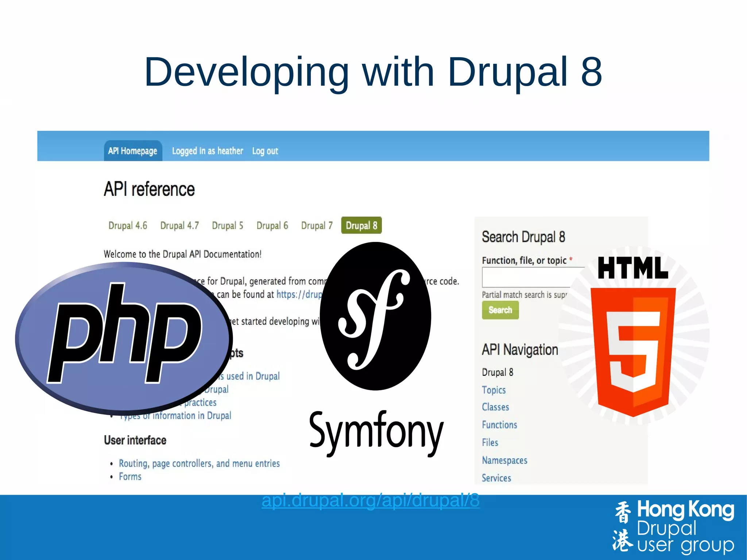Open Files in API Navigation
Screen dimensions: 747x560
pos(490,443)
